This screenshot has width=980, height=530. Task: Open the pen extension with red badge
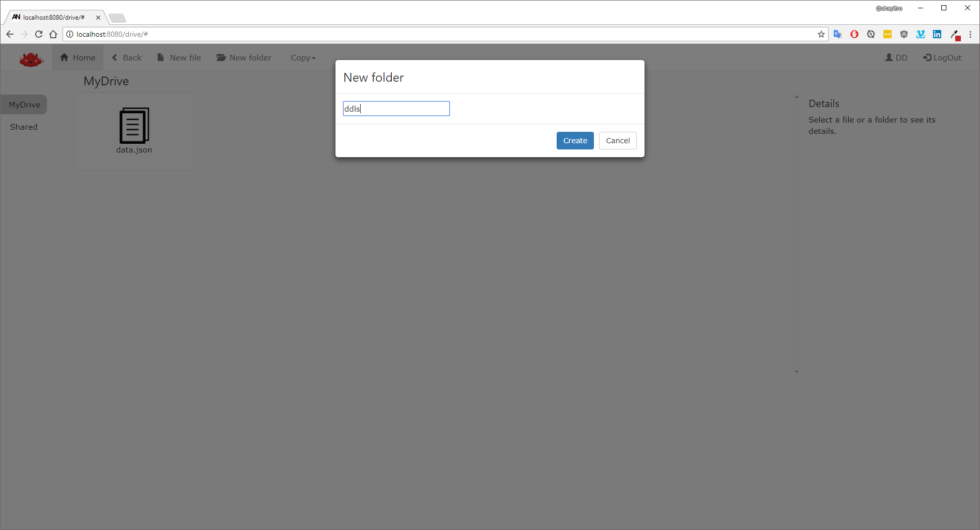[x=955, y=35]
